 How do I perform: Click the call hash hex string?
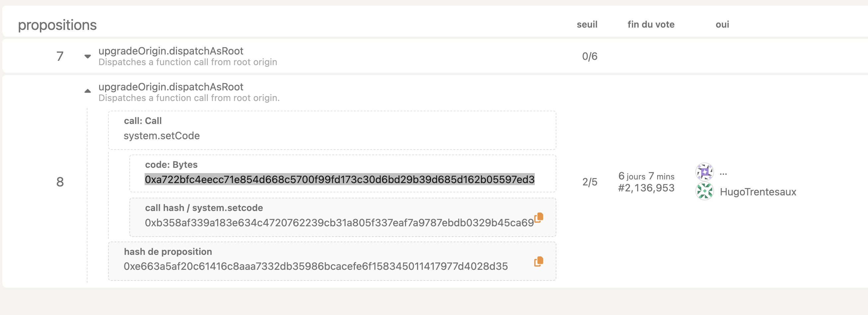coord(339,223)
